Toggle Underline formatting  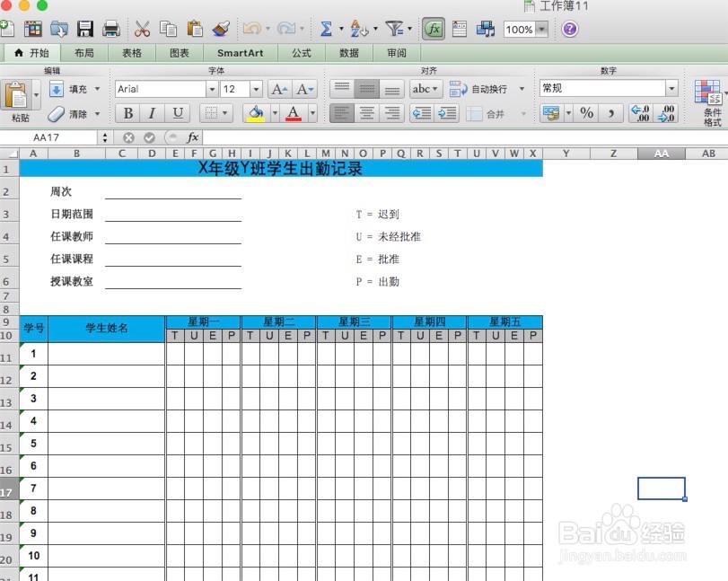point(178,113)
